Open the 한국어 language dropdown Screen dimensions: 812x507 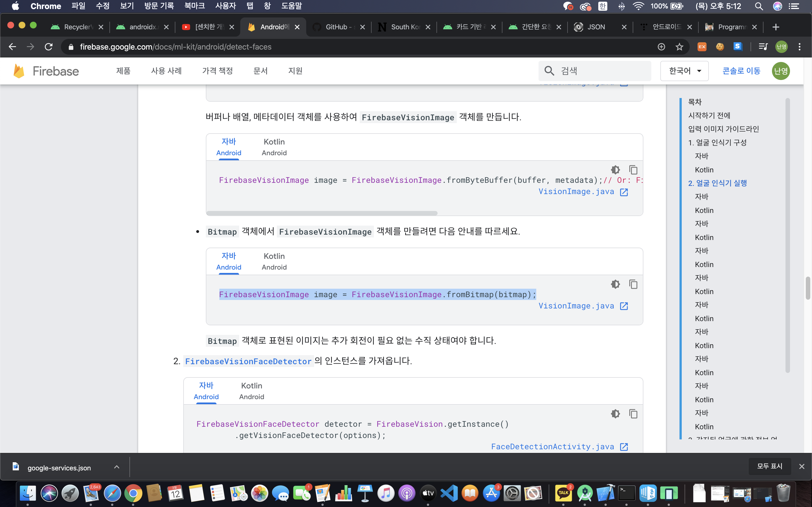684,71
